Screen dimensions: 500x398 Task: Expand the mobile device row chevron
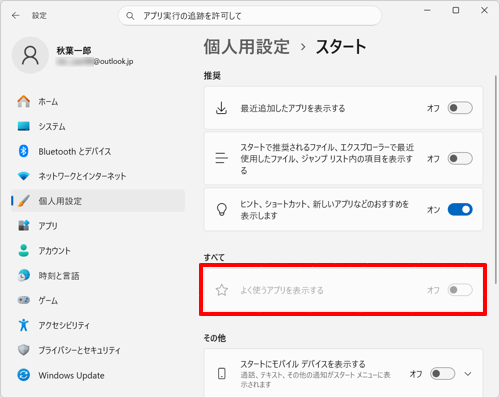[468, 374]
